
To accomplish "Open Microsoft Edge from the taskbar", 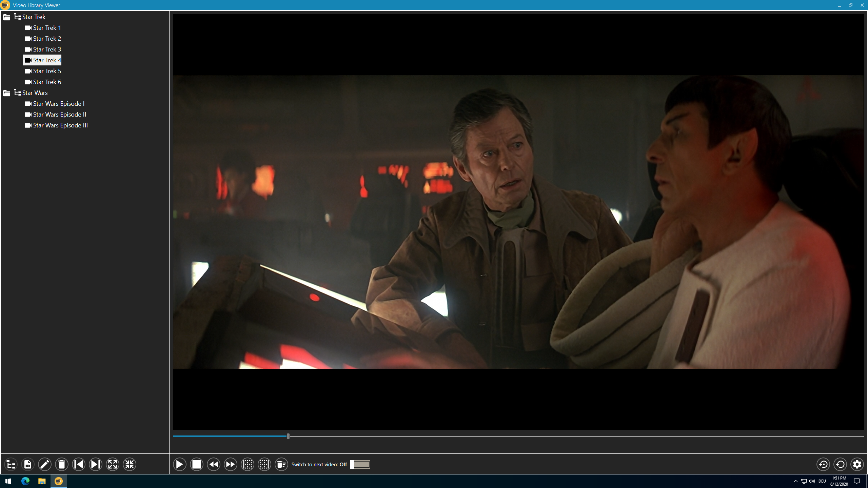I will (x=25, y=481).
